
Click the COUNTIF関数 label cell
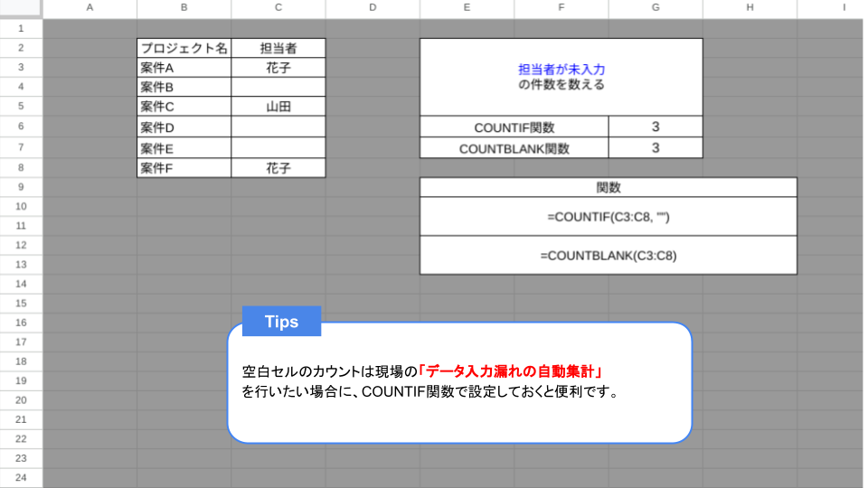[x=514, y=127]
